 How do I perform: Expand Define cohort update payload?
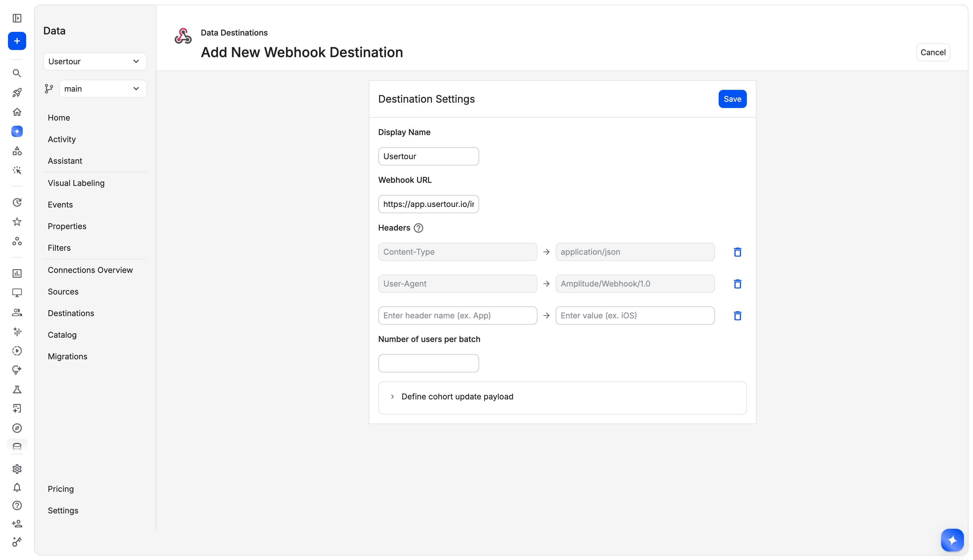(562, 397)
